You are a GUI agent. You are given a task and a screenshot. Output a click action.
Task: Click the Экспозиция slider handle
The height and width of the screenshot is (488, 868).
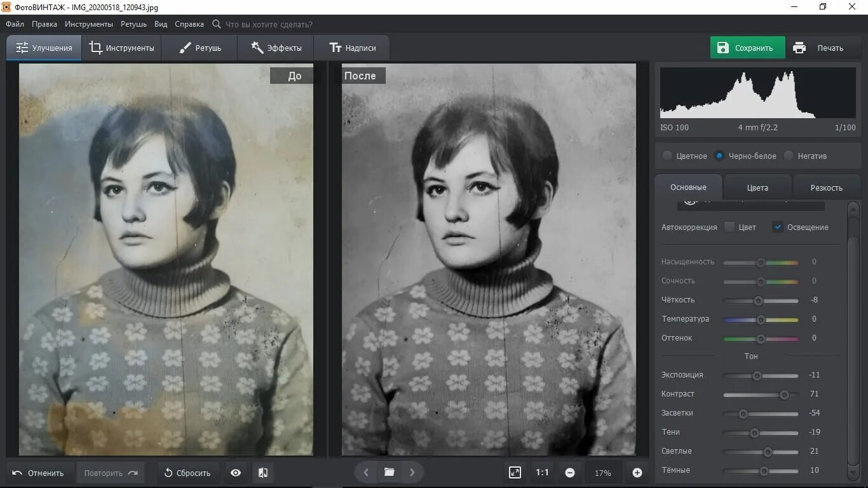[757, 376]
